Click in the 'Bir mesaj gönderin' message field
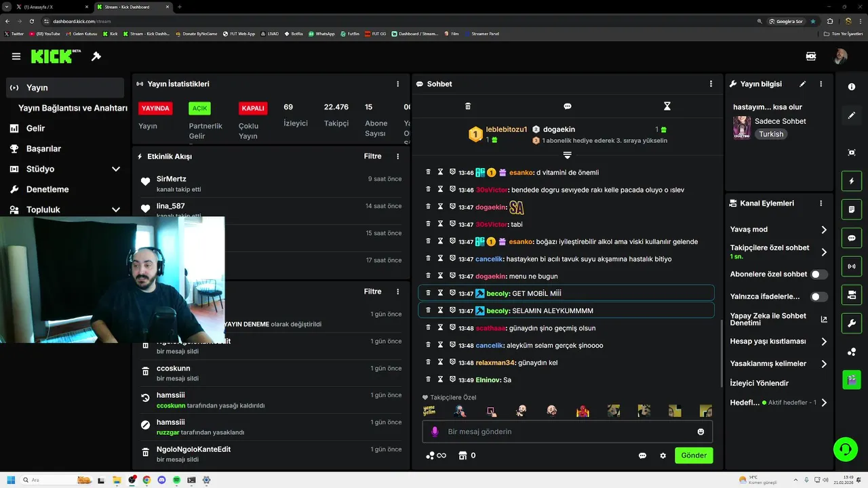 coord(567,432)
